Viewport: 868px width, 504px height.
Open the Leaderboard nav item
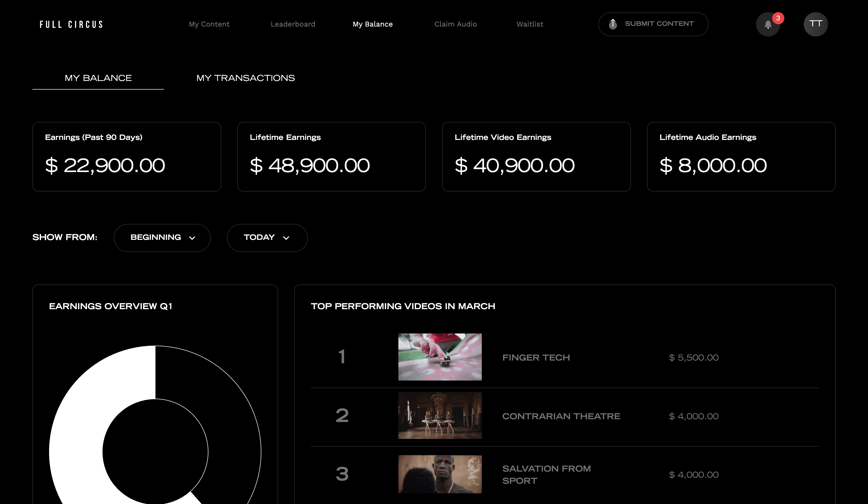point(293,24)
